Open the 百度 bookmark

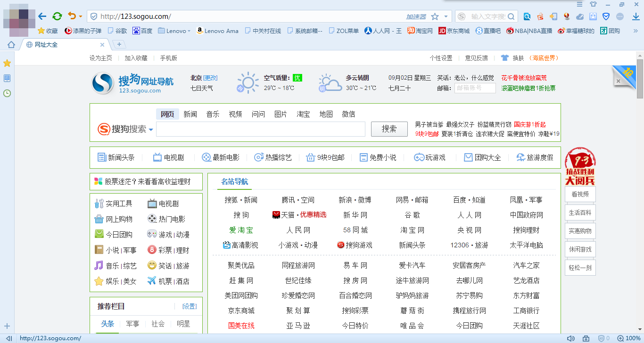[142, 31]
